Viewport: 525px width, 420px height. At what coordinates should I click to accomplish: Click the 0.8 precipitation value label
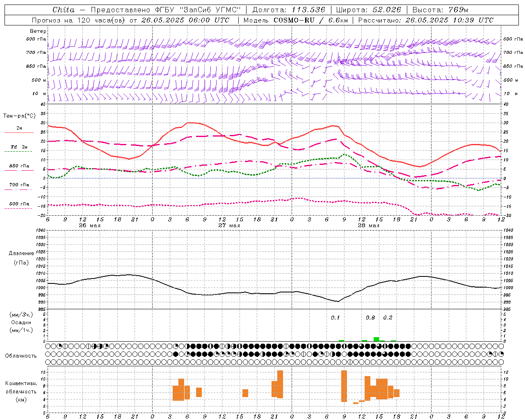(370, 317)
